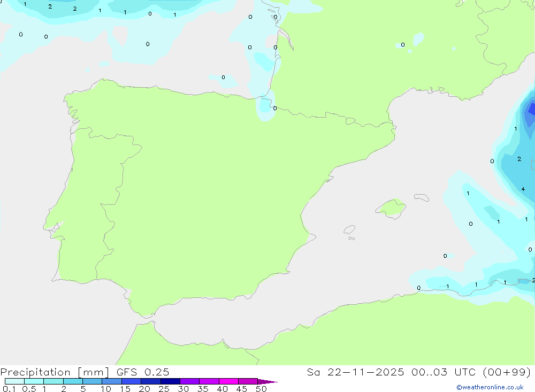The image size is (535, 392).
Task: Click the 0.5–1 mm legend color swatch
Action: click(34, 381)
